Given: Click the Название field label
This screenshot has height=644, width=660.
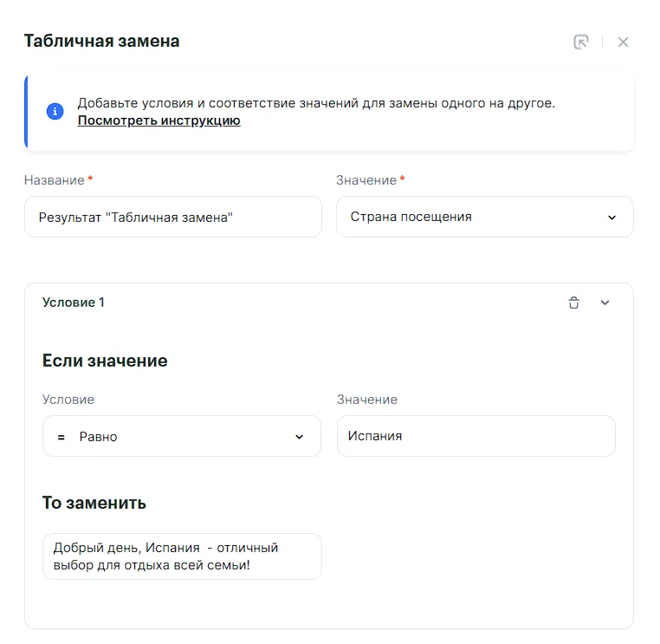Looking at the screenshot, I should (x=55, y=180).
